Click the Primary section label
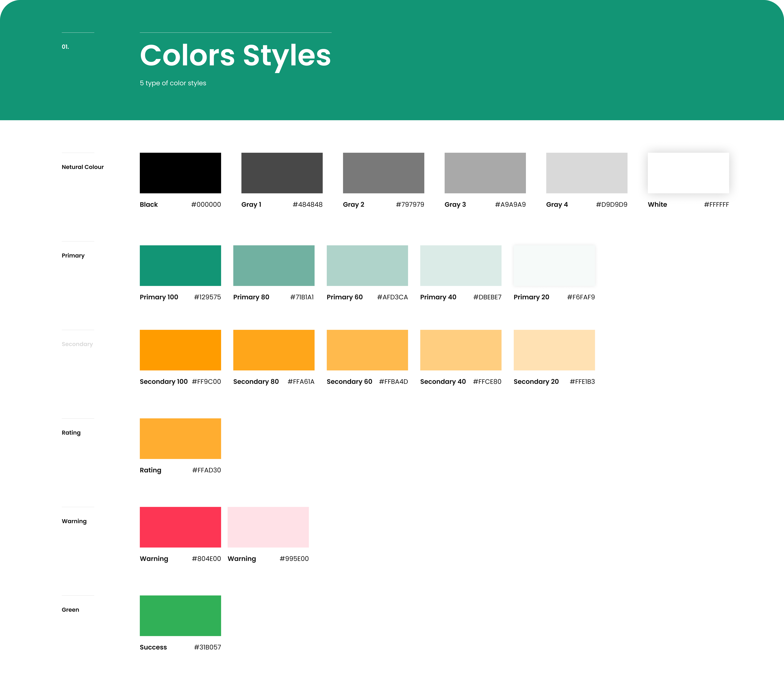This screenshot has height=684, width=784. (x=73, y=256)
